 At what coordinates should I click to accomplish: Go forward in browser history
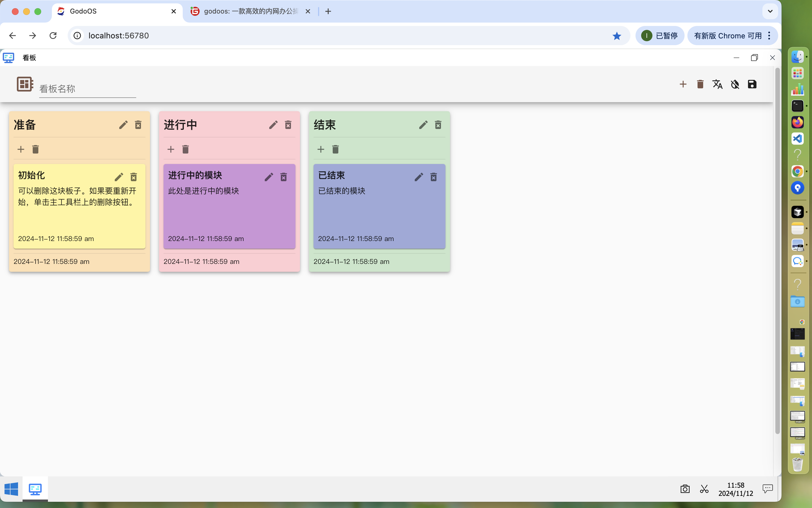pos(32,36)
